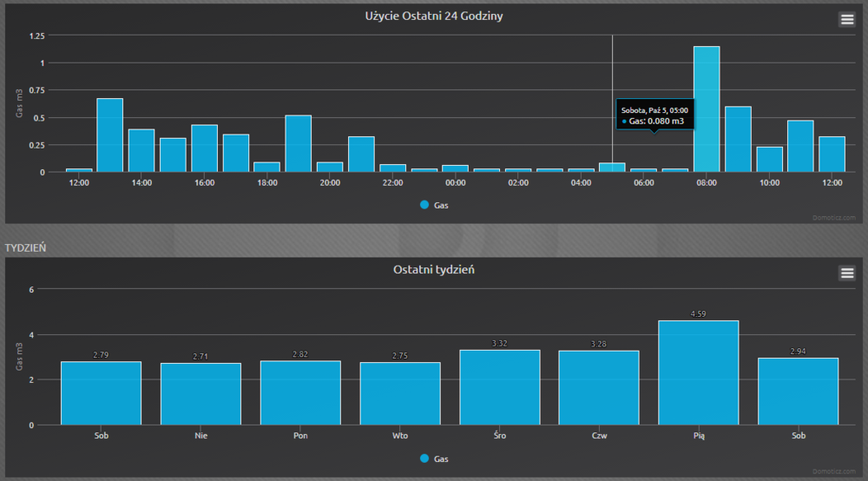Open the weekly chart hamburger menu
The height and width of the screenshot is (481, 868).
click(847, 273)
